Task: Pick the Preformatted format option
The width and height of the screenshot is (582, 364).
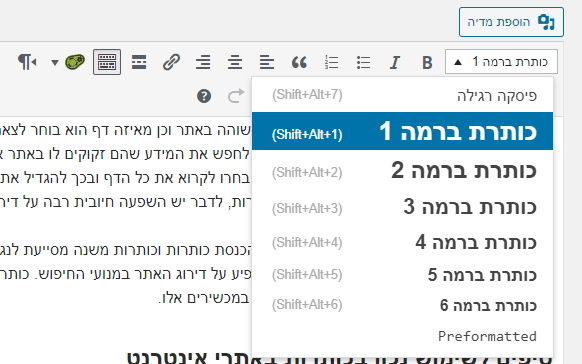Action: coord(402,336)
